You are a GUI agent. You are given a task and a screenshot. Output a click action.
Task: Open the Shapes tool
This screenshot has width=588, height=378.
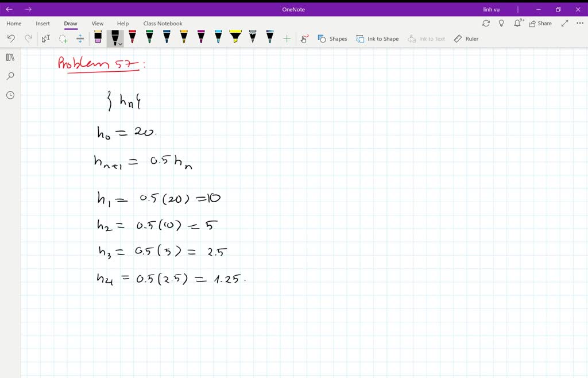[x=333, y=38]
